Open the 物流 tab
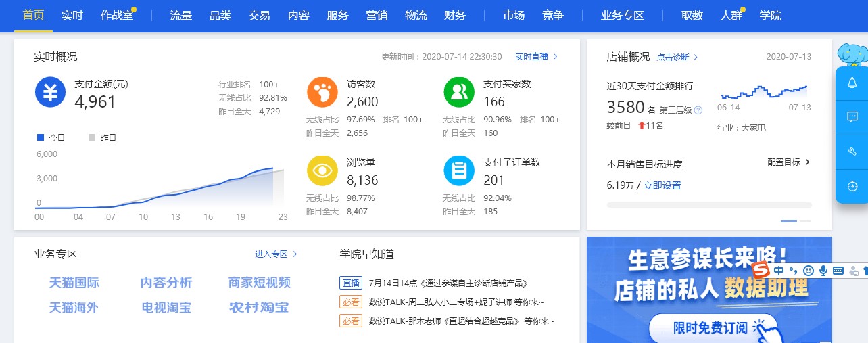 (416, 15)
